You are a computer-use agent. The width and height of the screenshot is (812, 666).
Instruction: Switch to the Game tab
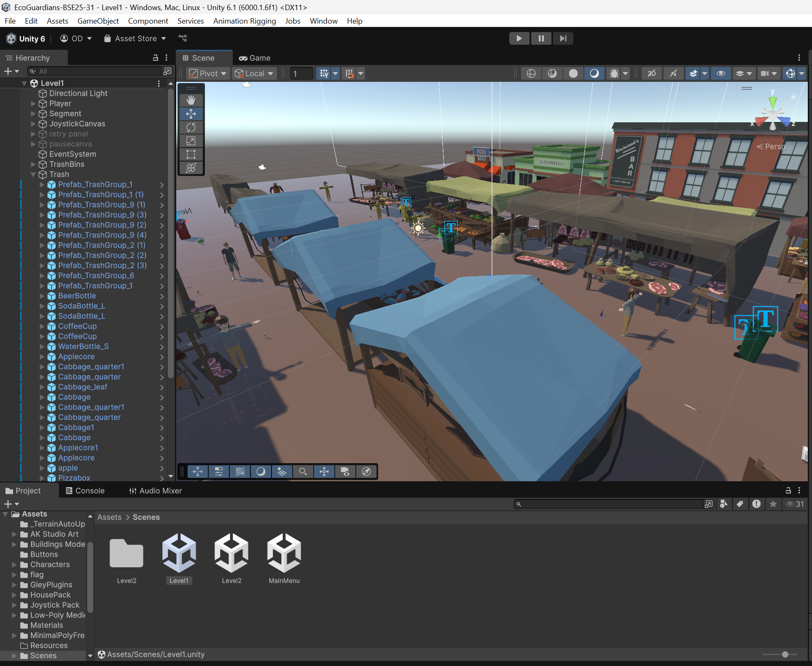point(255,58)
